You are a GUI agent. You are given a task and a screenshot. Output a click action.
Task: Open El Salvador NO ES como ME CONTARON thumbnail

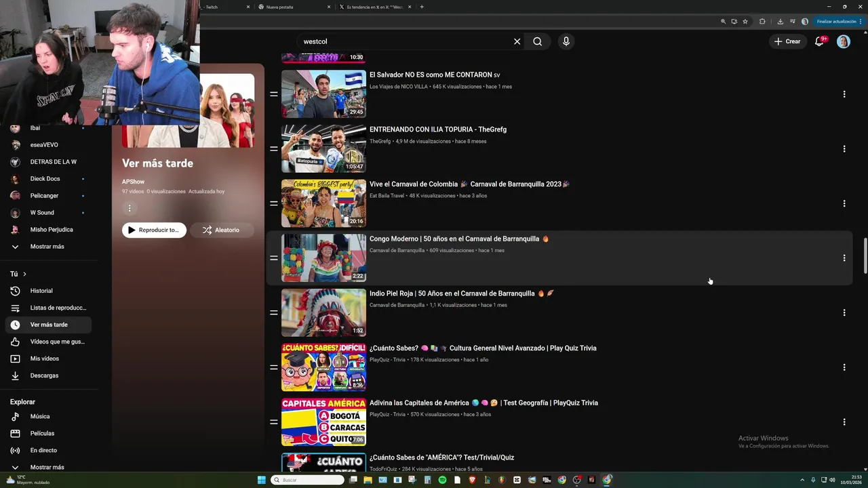pos(323,94)
